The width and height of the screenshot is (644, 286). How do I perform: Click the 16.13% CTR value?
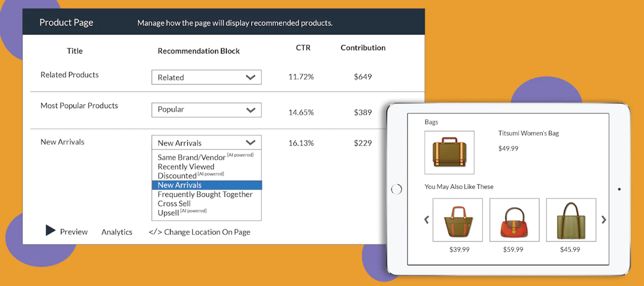coord(301,143)
